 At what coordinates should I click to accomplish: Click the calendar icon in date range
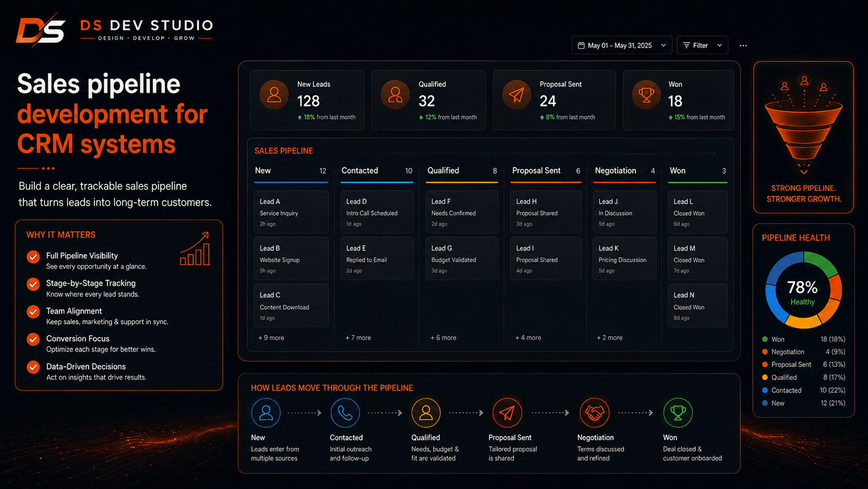point(581,46)
